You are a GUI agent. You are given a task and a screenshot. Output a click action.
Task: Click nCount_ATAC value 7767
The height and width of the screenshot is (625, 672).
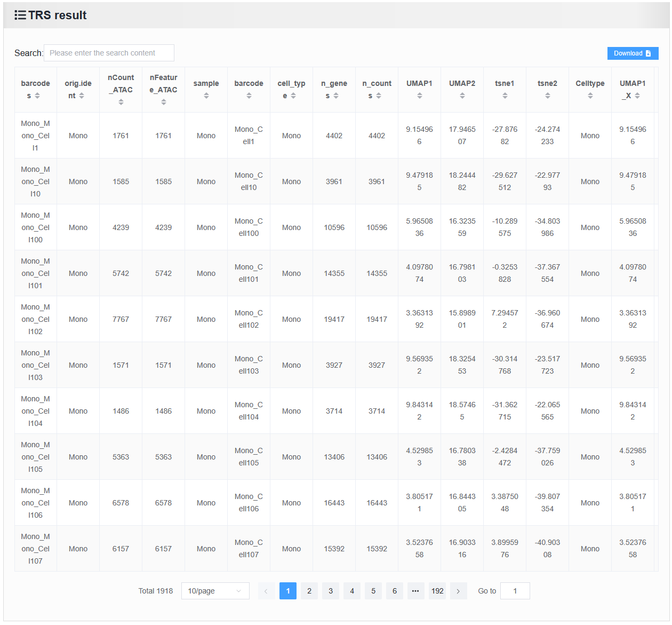(x=121, y=319)
